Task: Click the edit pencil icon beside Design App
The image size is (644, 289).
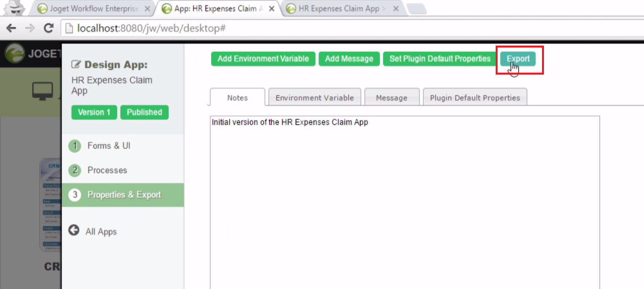Action: 76,65
